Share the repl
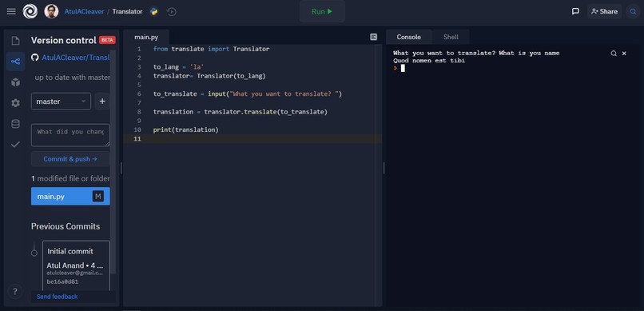The width and height of the screenshot is (644, 311). coord(604,11)
